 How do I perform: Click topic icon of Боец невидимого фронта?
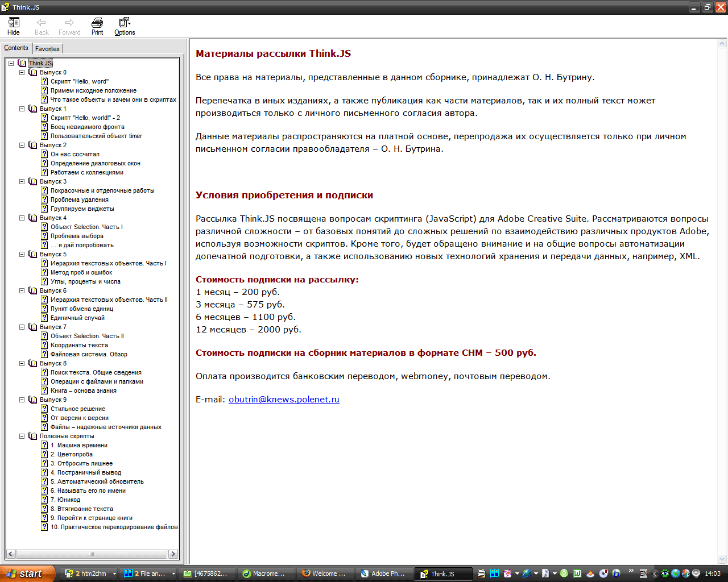pos(44,127)
